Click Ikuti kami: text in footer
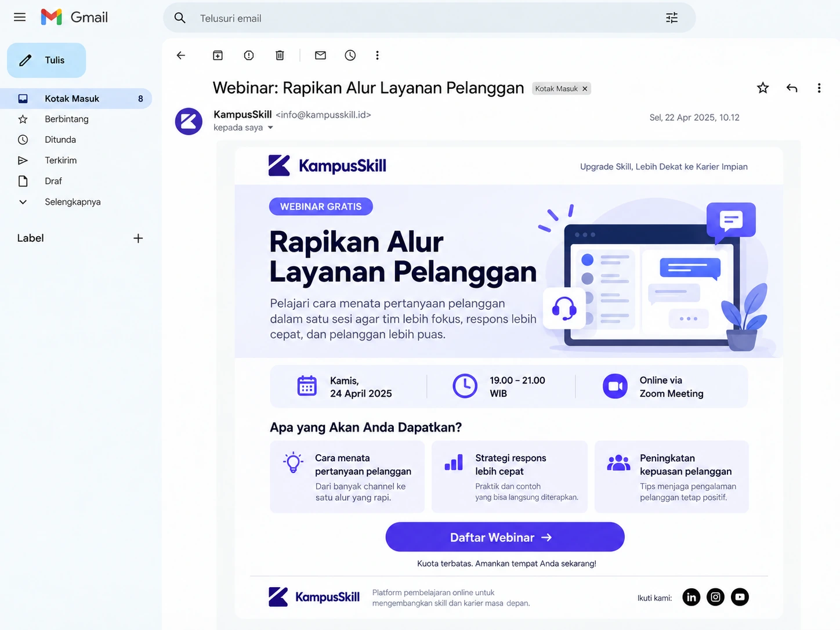840x630 pixels. point(655,598)
